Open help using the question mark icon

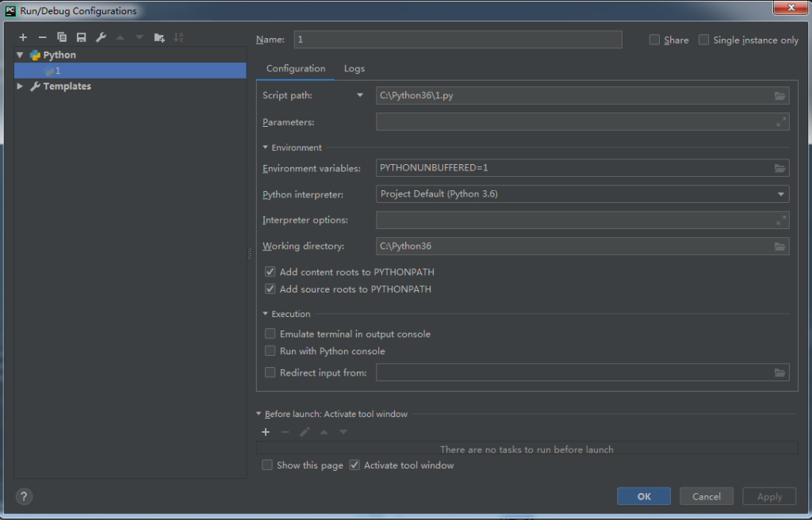23,496
